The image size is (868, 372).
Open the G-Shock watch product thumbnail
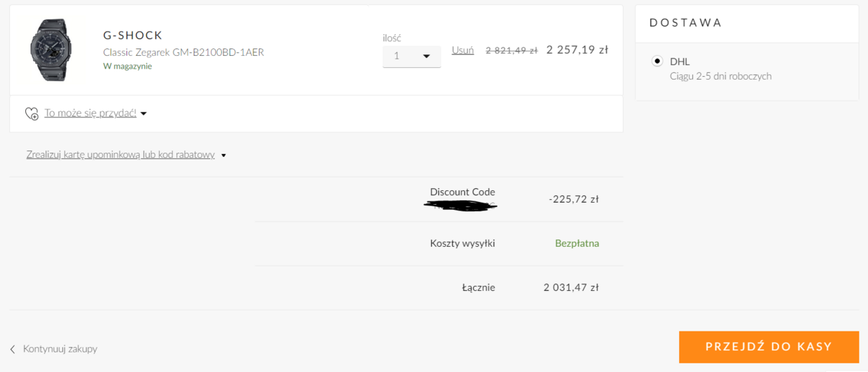pos(48,50)
